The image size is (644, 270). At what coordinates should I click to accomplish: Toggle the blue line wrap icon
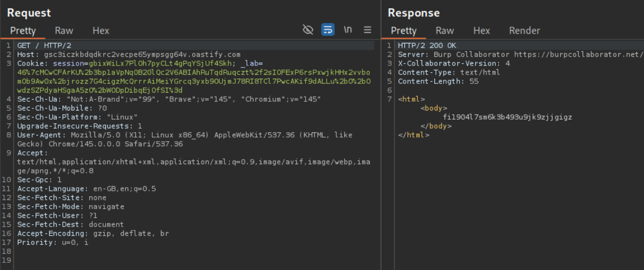[328, 30]
